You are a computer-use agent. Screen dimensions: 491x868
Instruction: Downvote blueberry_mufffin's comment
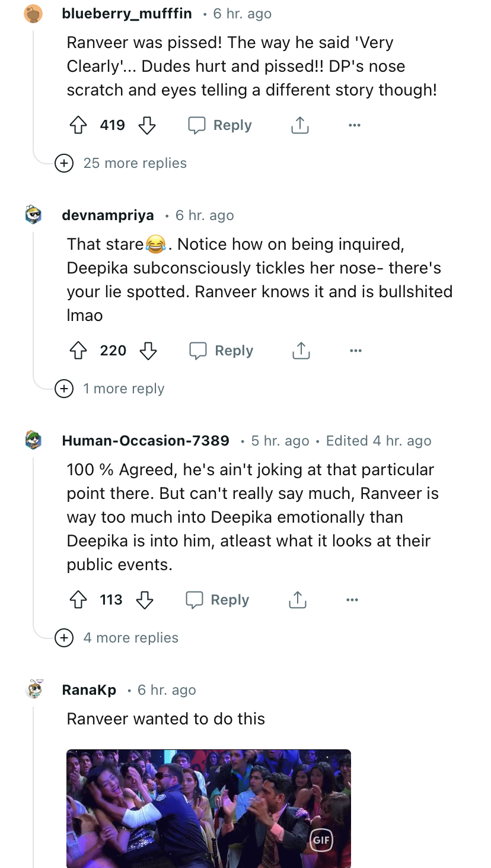point(146,125)
